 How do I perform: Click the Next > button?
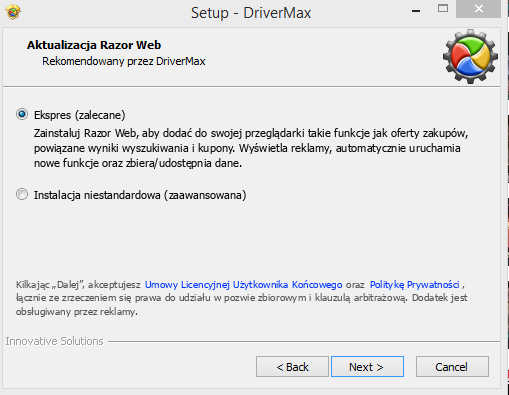coord(367,367)
